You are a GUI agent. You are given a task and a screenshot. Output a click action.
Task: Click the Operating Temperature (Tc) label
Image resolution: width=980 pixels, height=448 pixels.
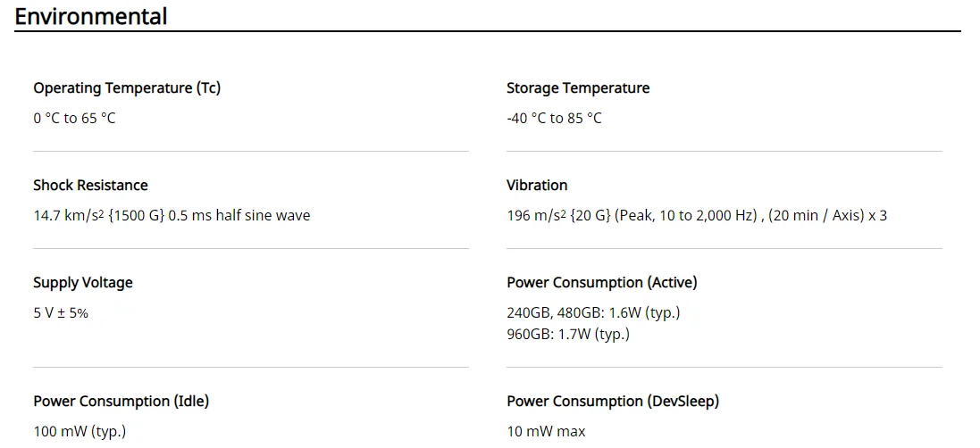point(127,87)
